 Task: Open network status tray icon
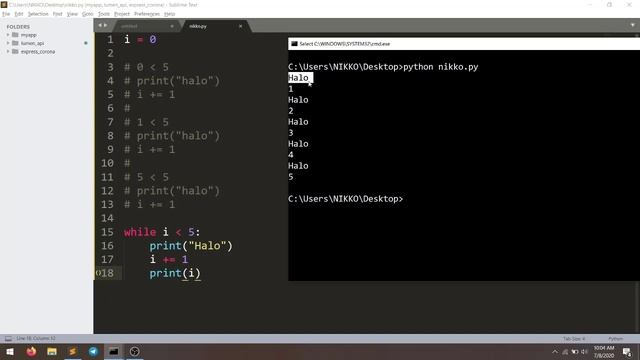click(x=565, y=352)
